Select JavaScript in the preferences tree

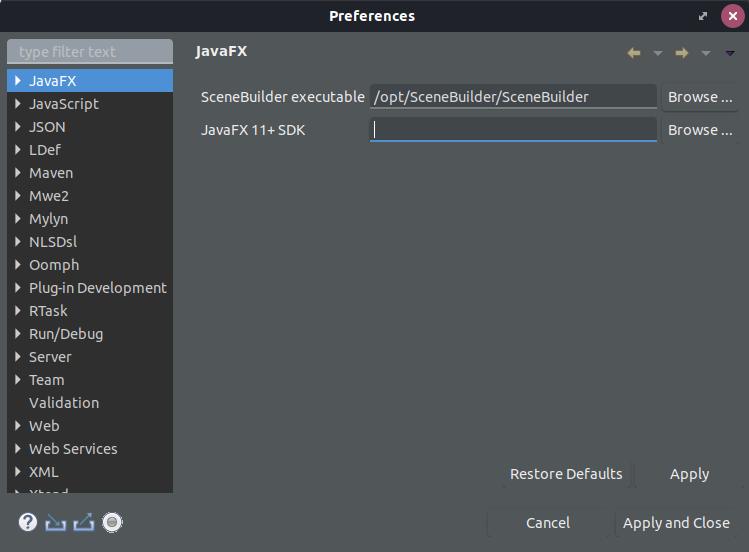point(64,104)
